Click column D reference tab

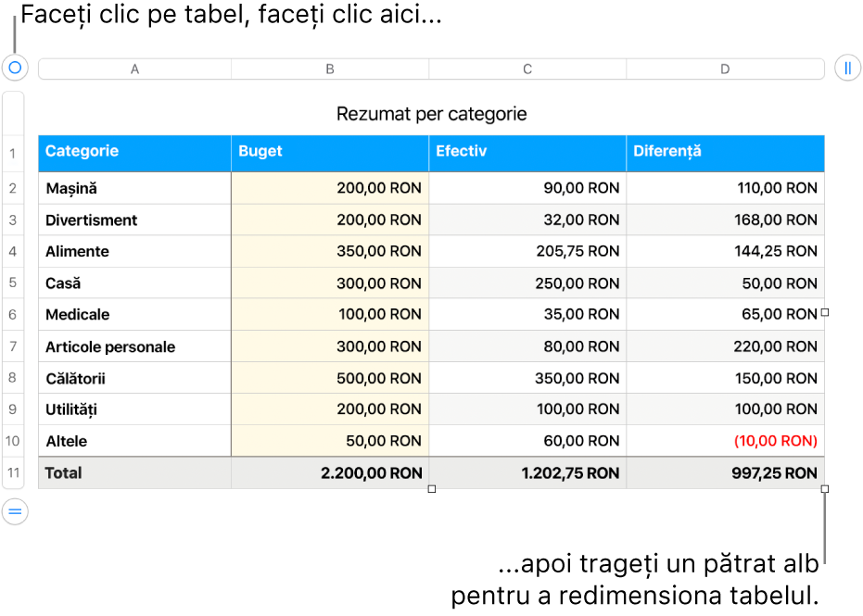click(725, 68)
